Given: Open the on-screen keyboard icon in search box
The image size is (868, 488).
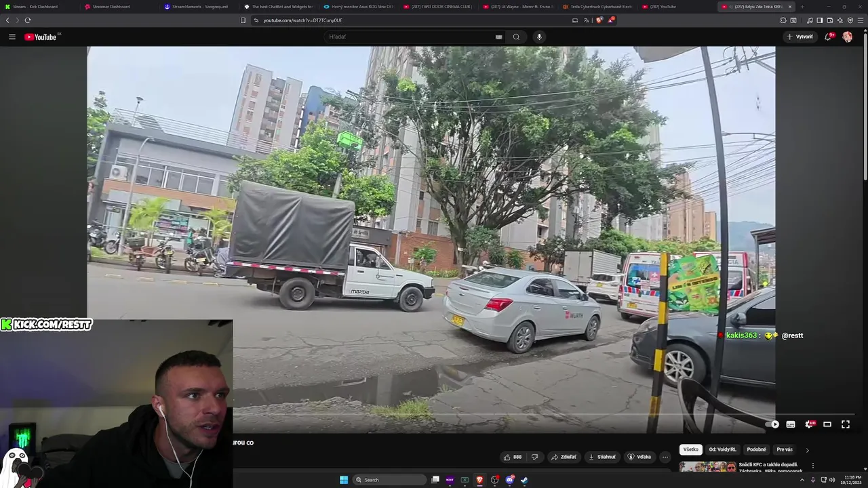Looking at the screenshot, I should pyautogui.click(x=498, y=37).
